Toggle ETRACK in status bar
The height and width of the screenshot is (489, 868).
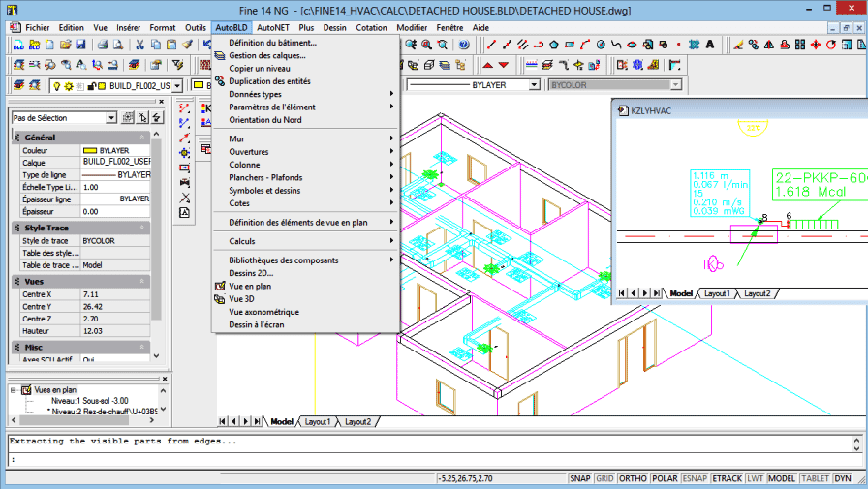pyautogui.click(x=727, y=478)
